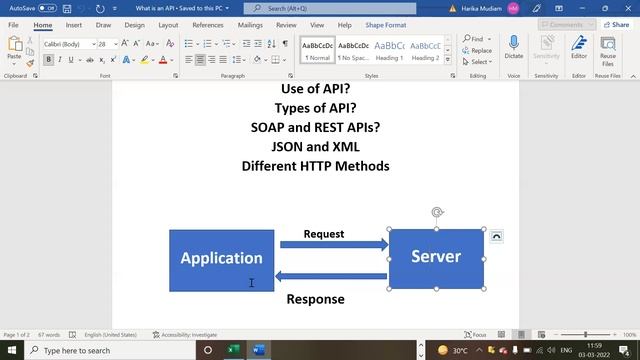Toggle the AutoSave switch
Viewport: 640px width, 360px height.
point(47,8)
